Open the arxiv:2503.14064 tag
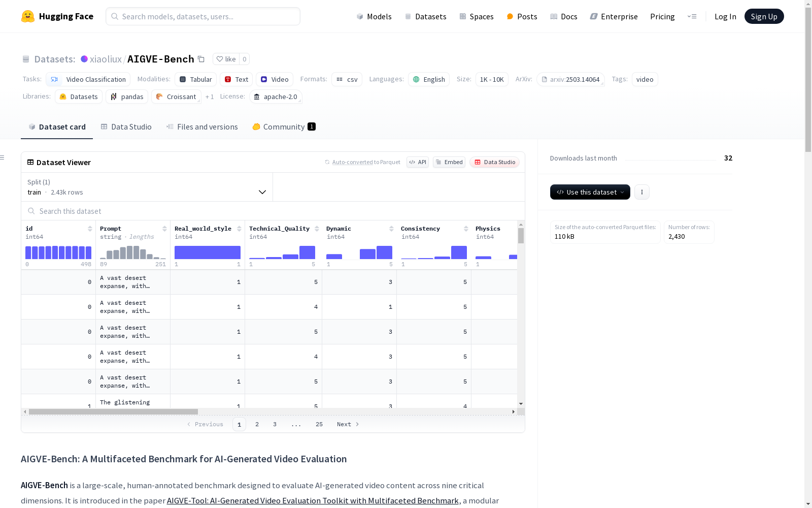Image resolution: width=812 pixels, height=508 pixels. pyautogui.click(x=570, y=79)
